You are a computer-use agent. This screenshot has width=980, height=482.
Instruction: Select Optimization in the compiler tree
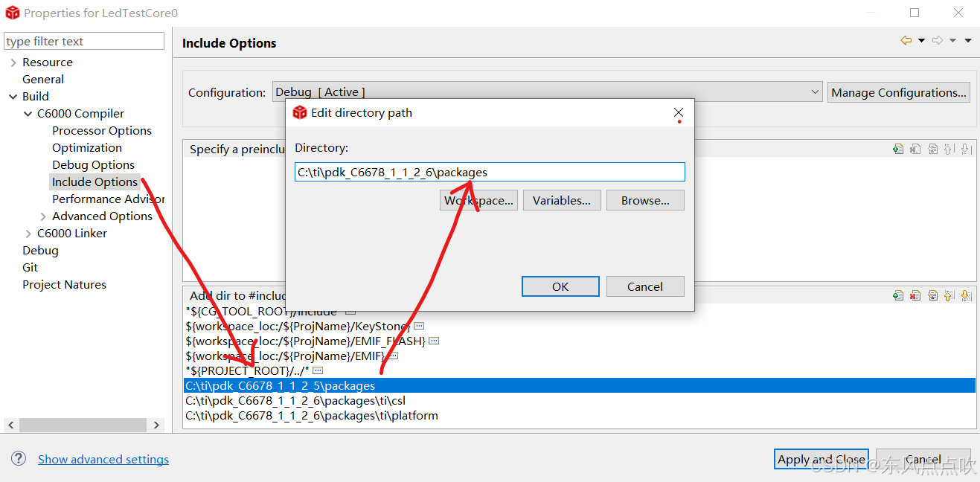coord(87,147)
